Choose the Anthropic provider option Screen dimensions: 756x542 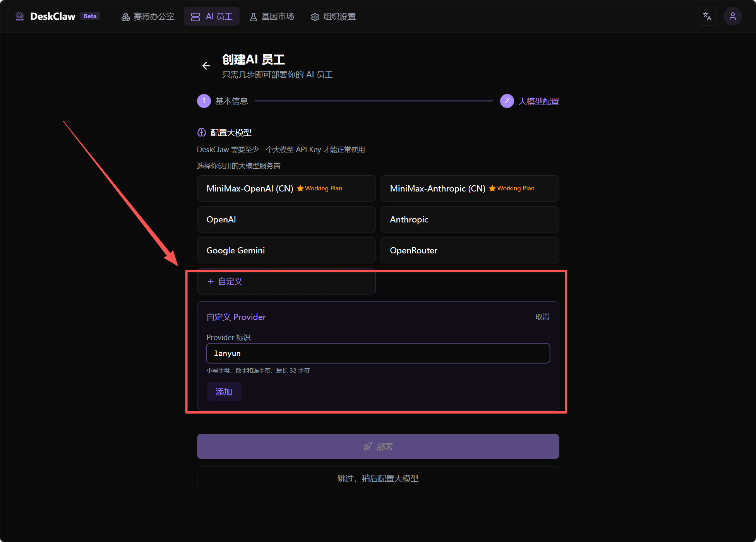[470, 219]
